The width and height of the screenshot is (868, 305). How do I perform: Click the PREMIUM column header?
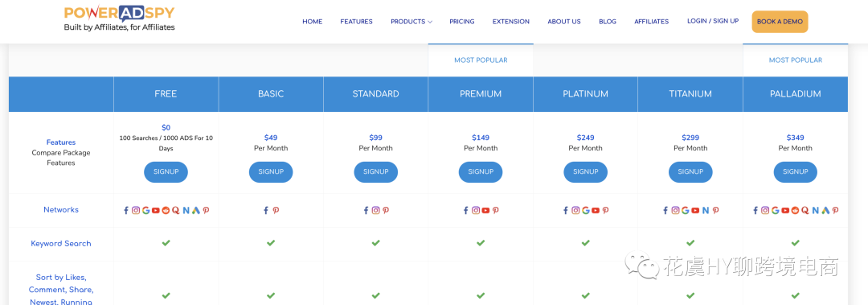[x=481, y=93]
